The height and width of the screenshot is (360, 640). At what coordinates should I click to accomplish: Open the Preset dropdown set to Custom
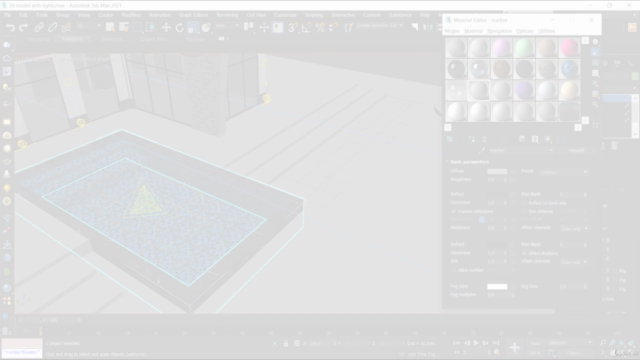pyautogui.click(x=564, y=172)
